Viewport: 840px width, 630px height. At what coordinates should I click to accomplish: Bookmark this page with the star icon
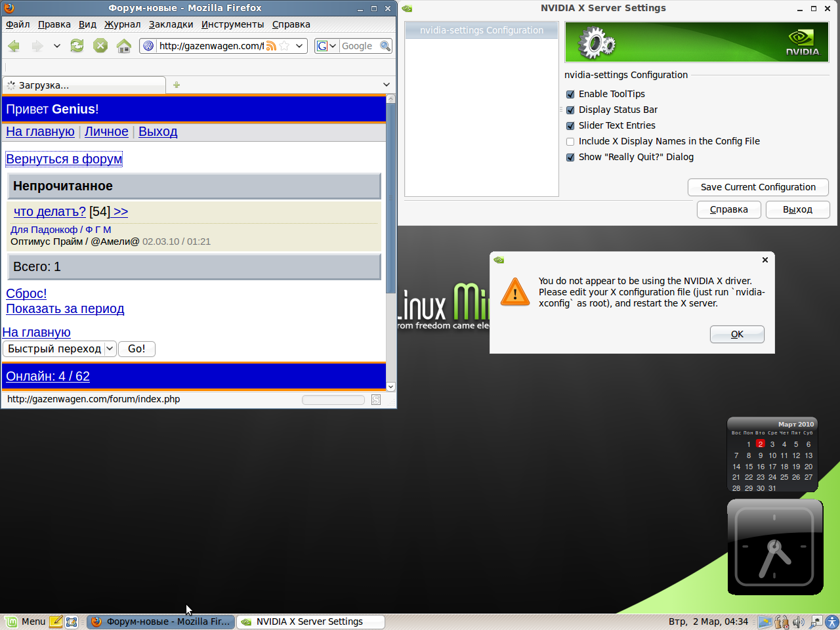click(284, 46)
